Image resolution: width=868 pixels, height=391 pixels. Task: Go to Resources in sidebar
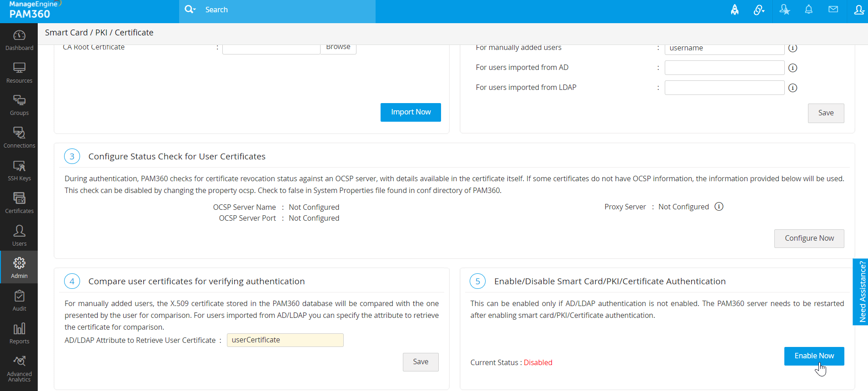click(19, 73)
